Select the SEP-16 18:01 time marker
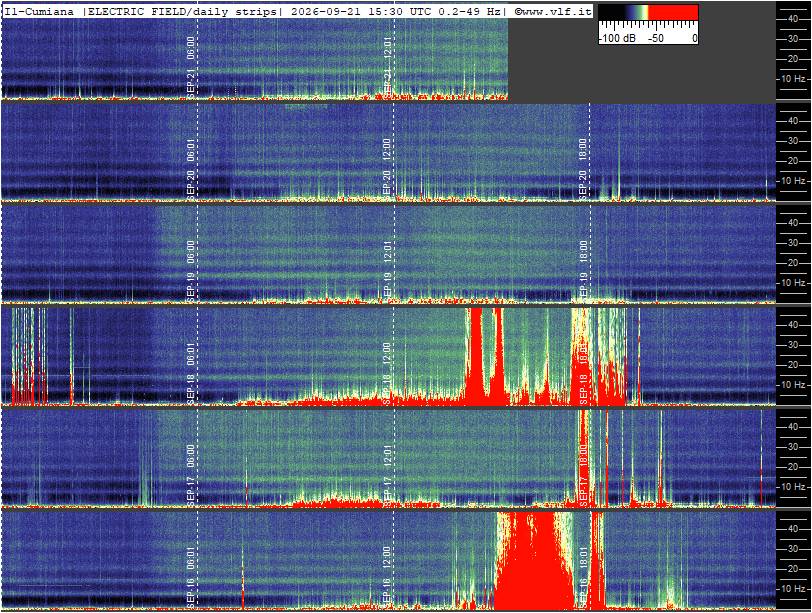 click(583, 577)
